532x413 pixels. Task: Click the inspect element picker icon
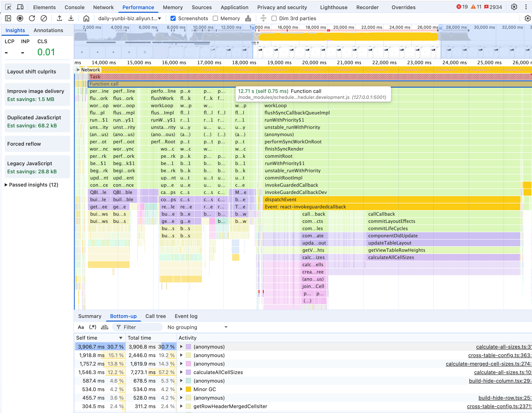8,7
